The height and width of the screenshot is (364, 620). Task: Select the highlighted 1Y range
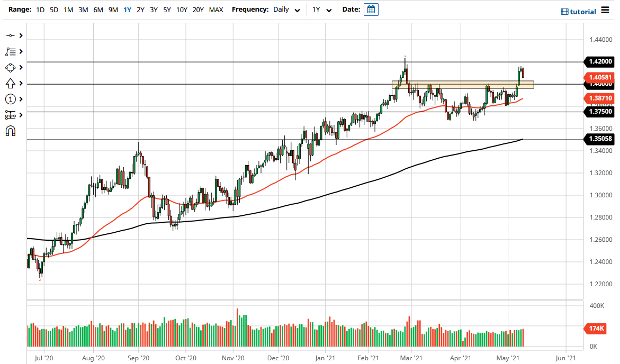pyautogui.click(x=127, y=10)
